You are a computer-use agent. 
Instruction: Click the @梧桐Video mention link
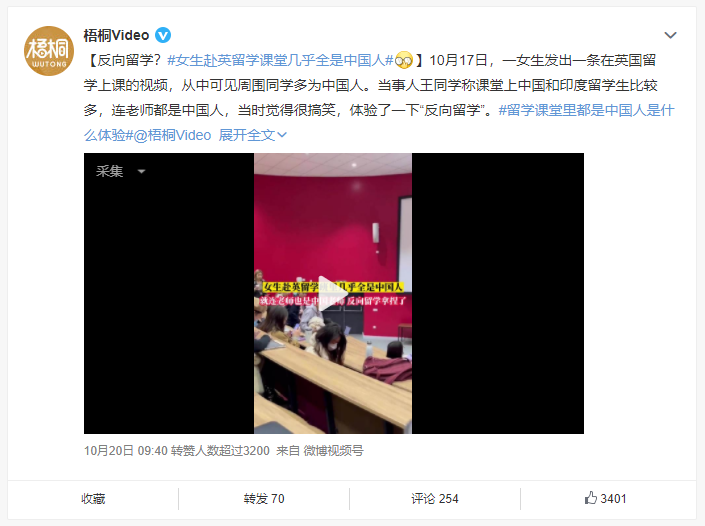coord(172,135)
